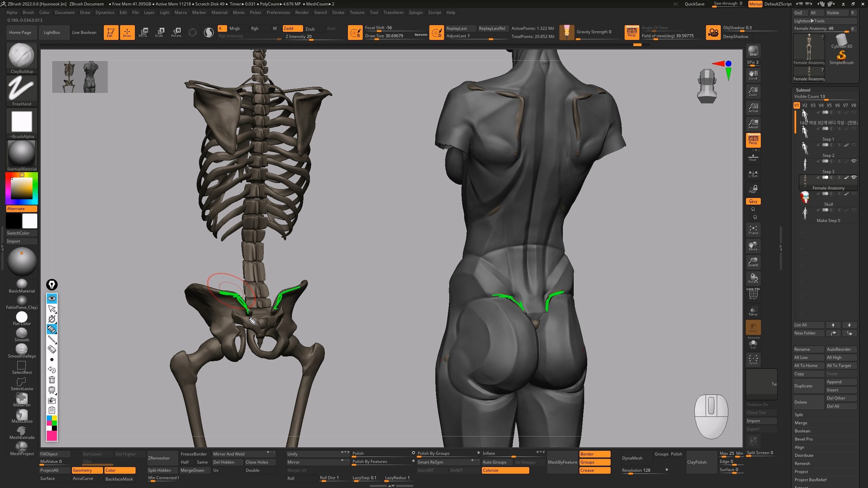
Task: Click the LightBox button
Action: click(x=52, y=33)
